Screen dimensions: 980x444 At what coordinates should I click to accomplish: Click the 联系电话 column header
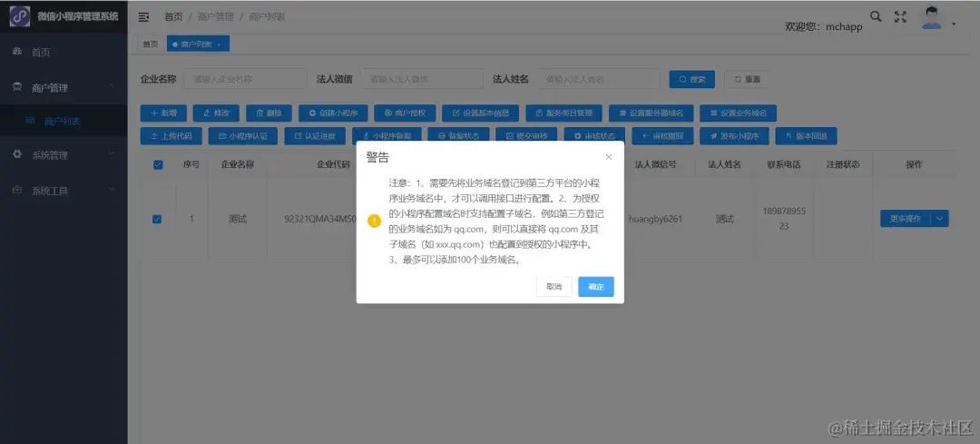[784, 164]
